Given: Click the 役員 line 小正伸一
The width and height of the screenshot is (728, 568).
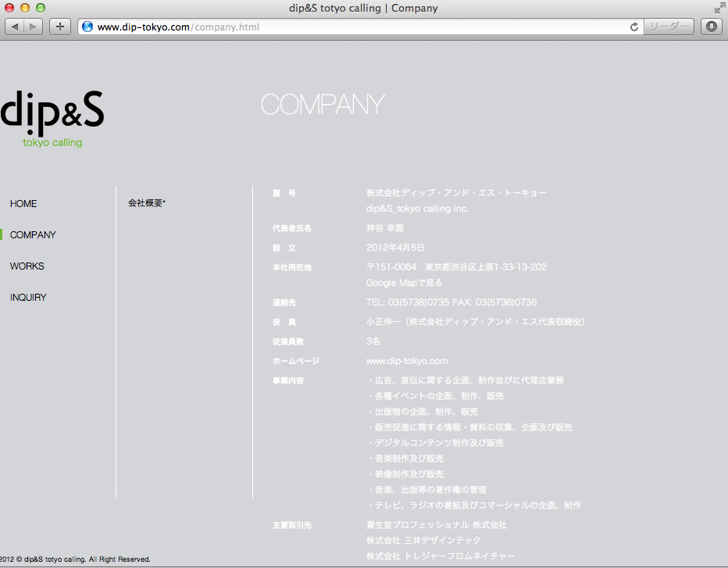Looking at the screenshot, I should pos(476,322).
